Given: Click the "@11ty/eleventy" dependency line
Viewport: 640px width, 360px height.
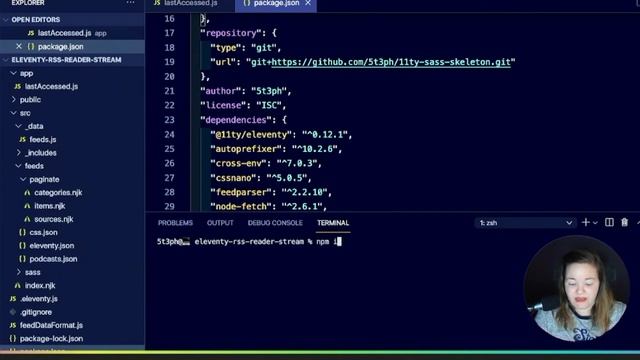Looking at the screenshot, I should [x=281, y=135].
